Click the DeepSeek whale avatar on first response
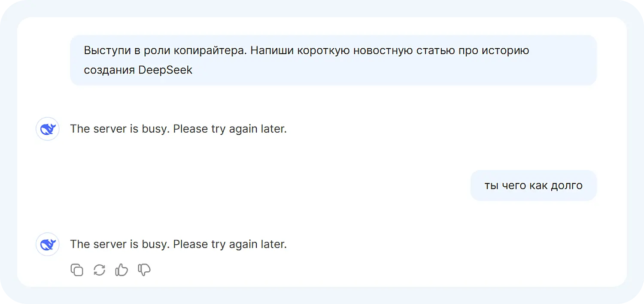The width and height of the screenshot is (644, 304). (x=47, y=129)
